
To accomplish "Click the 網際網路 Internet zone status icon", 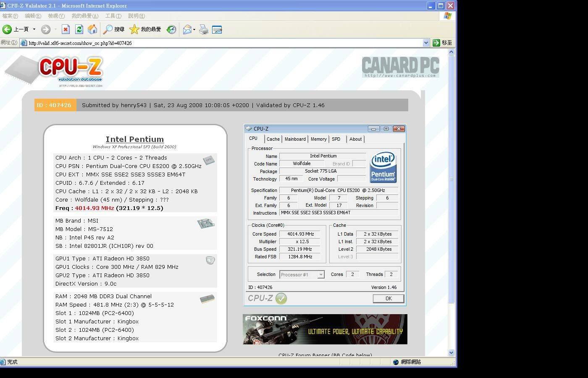I will [x=396, y=362].
